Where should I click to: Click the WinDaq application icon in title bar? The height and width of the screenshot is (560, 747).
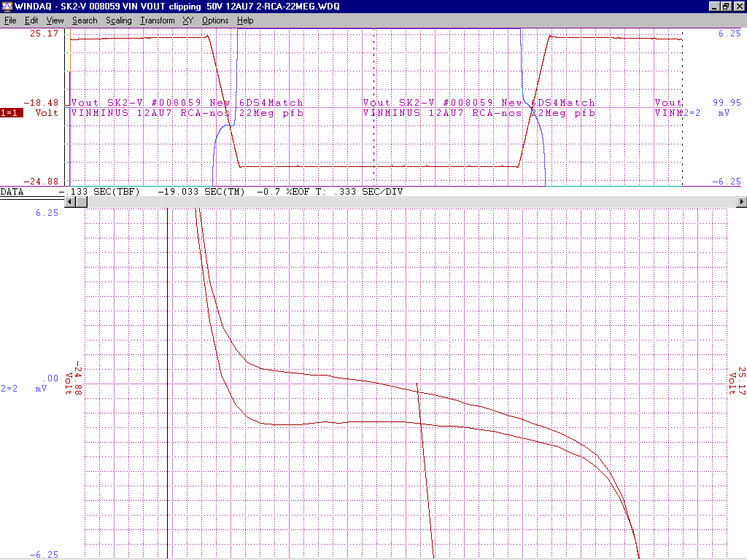point(8,7)
